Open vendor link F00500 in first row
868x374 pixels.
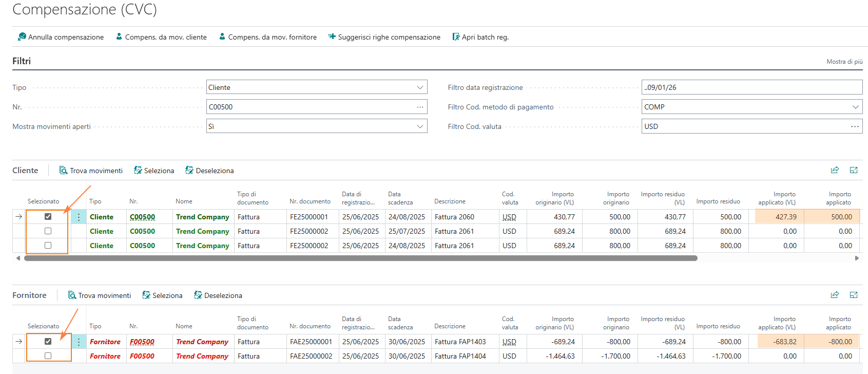point(142,342)
